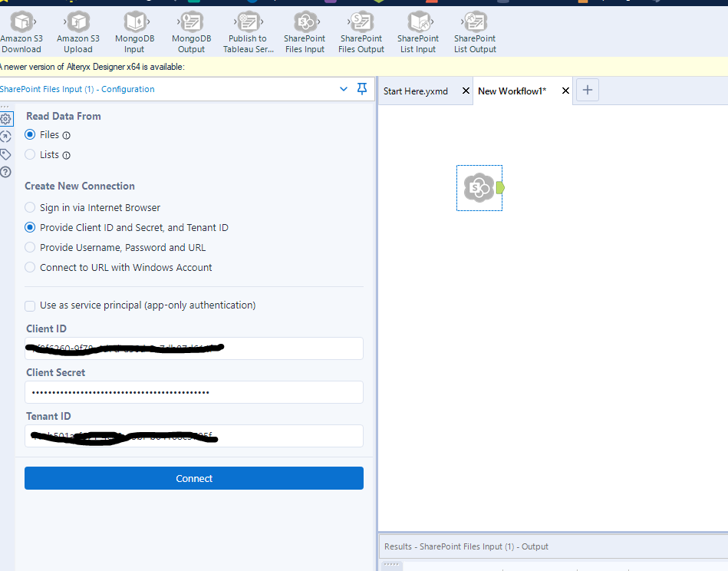
Task: Select the SharePoint List Input tool
Action: 418,32
